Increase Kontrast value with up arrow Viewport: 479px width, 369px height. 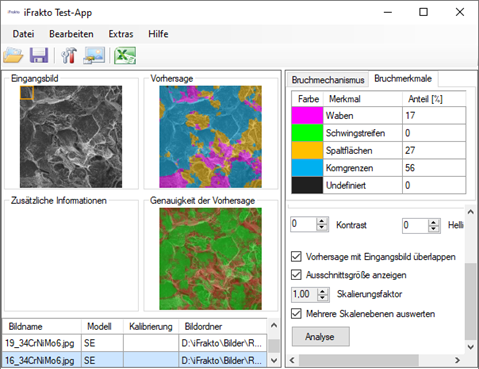tap(322, 221)
